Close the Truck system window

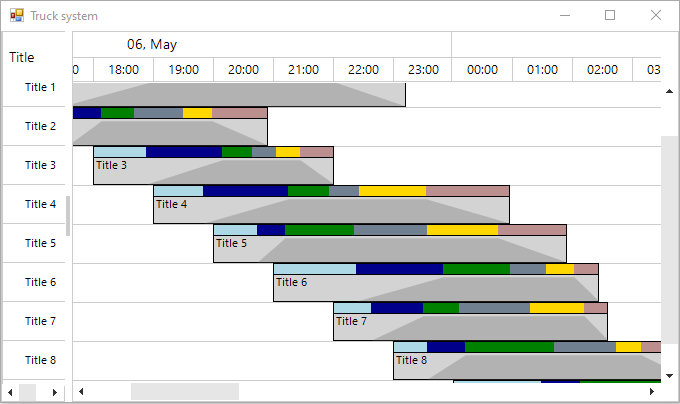tap(656, 15)
